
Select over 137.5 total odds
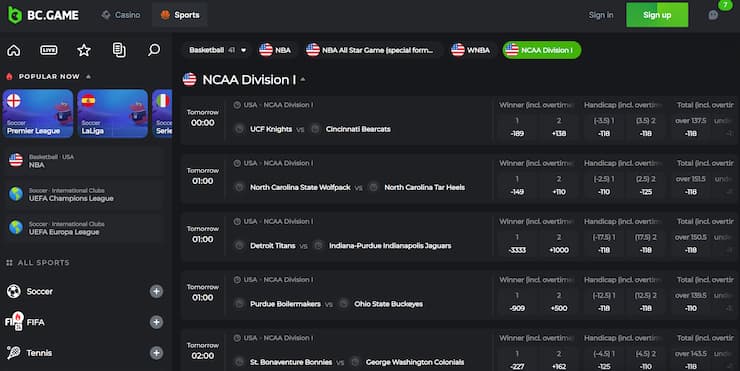[x=691, y=127]
